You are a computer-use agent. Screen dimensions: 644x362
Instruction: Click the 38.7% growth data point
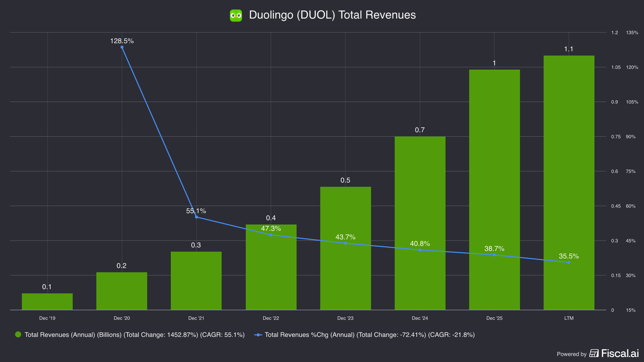494,255
